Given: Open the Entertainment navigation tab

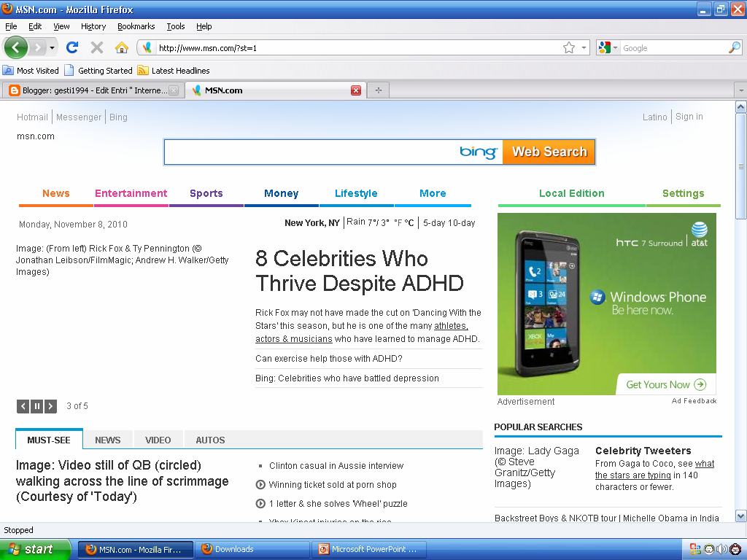Looking at the screenshot, I should coord(131,193).
